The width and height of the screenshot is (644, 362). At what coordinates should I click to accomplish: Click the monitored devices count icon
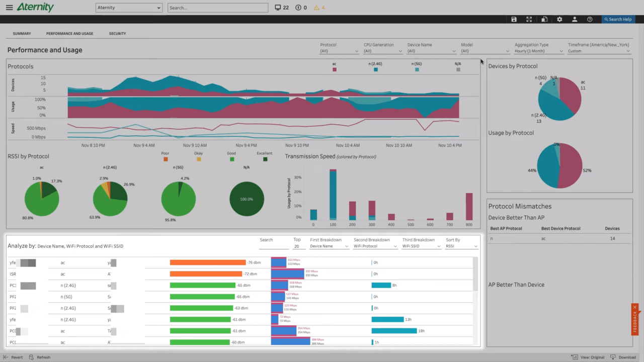tap(278, 8)
